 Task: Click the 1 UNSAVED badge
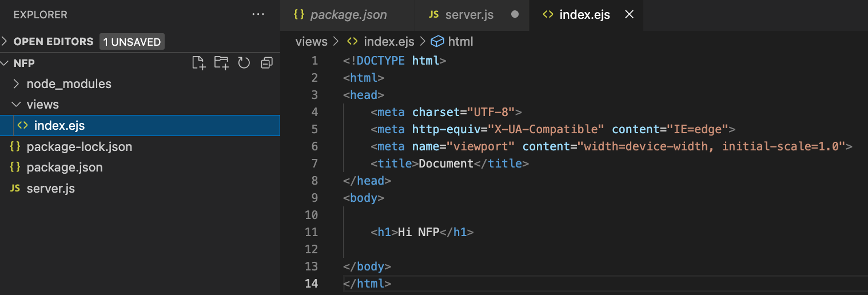[132, 41]
